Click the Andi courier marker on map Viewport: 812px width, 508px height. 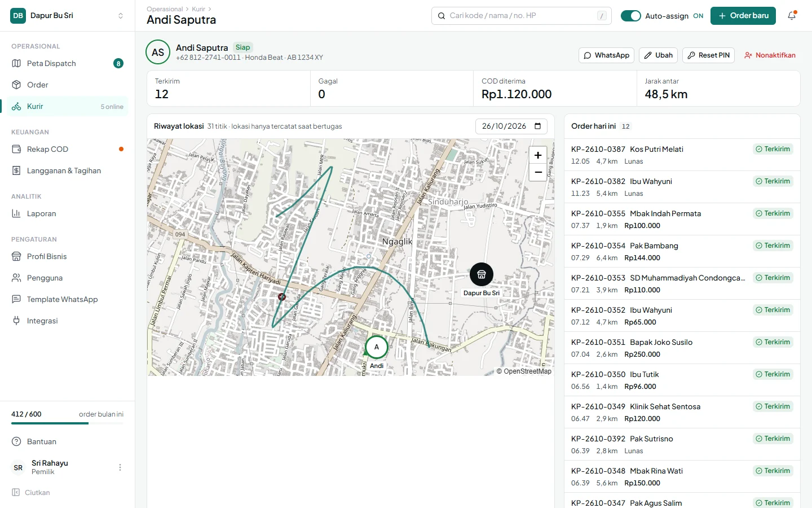(x=377, y=347)
